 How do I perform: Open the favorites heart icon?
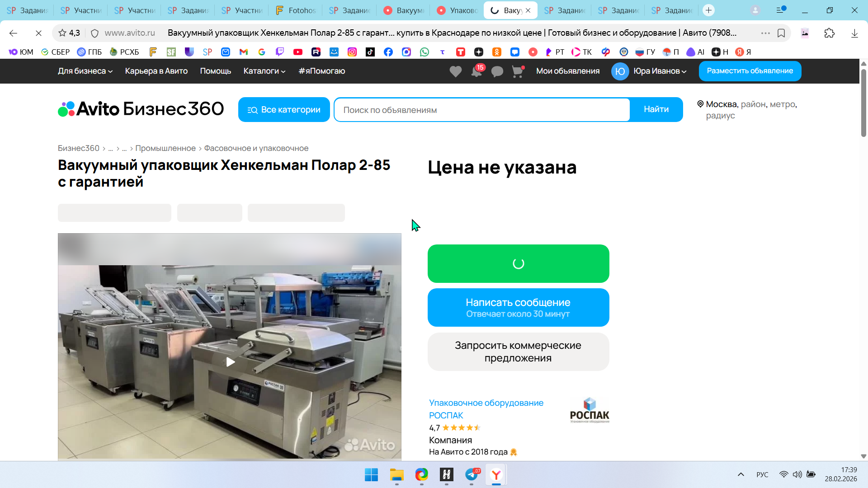point(455,71)
